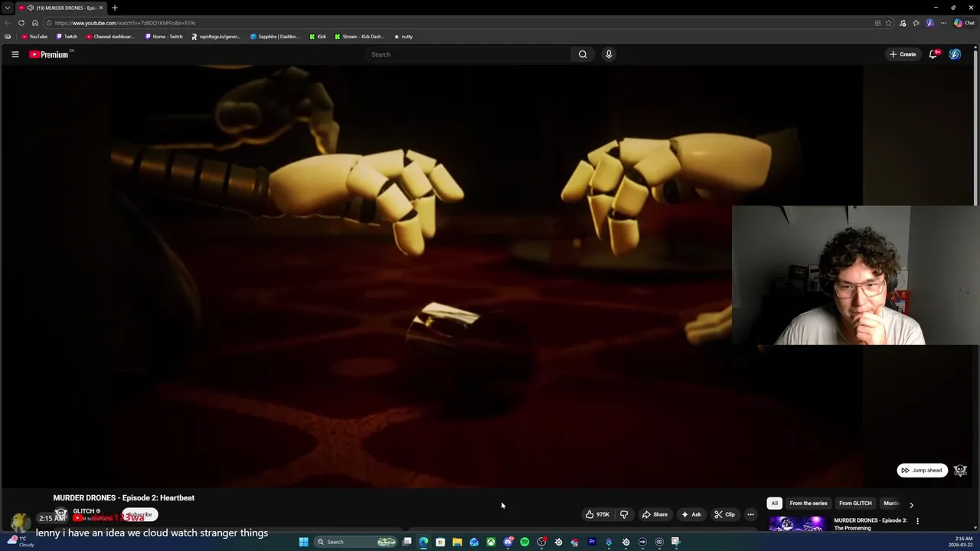Open Kick bookmark

[318, 37]
